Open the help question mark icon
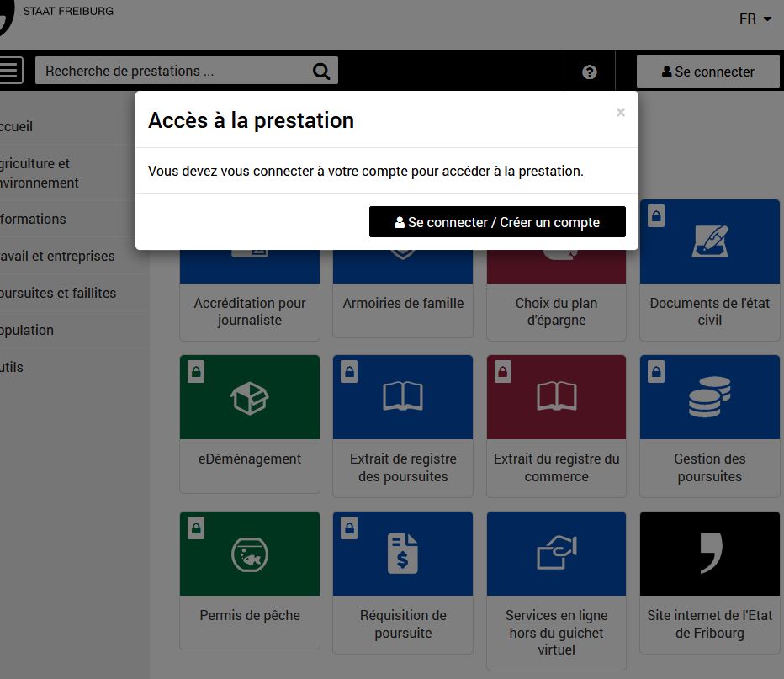 click(x=589, y=71)
